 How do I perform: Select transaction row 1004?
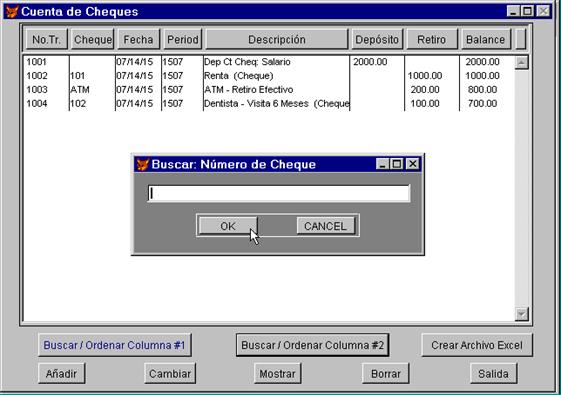pyautogui.click(x=269, y=104)
